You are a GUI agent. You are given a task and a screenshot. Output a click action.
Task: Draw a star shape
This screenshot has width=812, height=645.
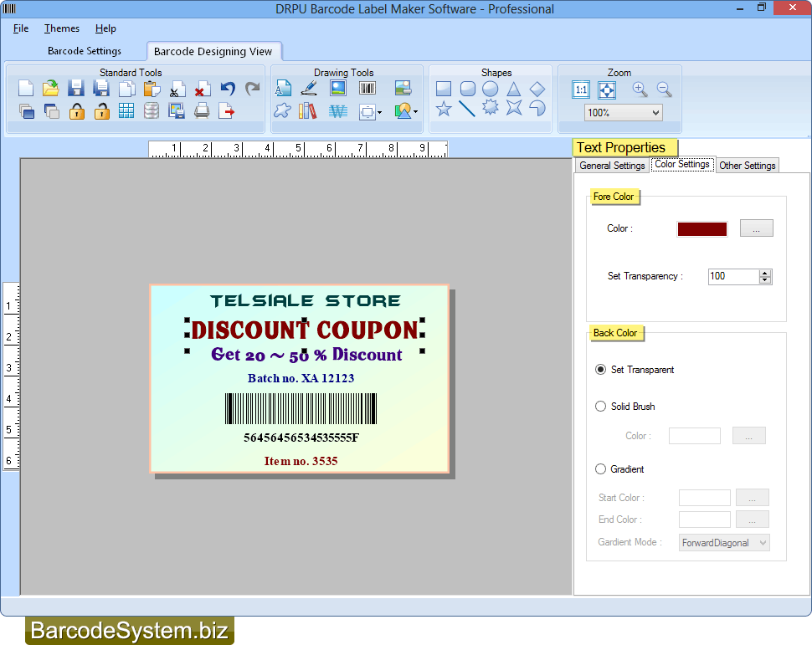pyautogui.click(x=444, y=110)
